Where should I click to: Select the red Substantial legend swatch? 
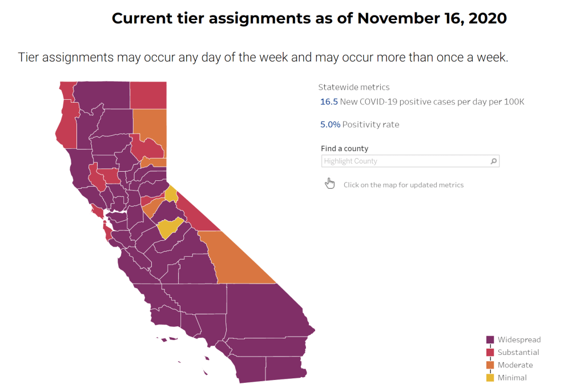490,353
